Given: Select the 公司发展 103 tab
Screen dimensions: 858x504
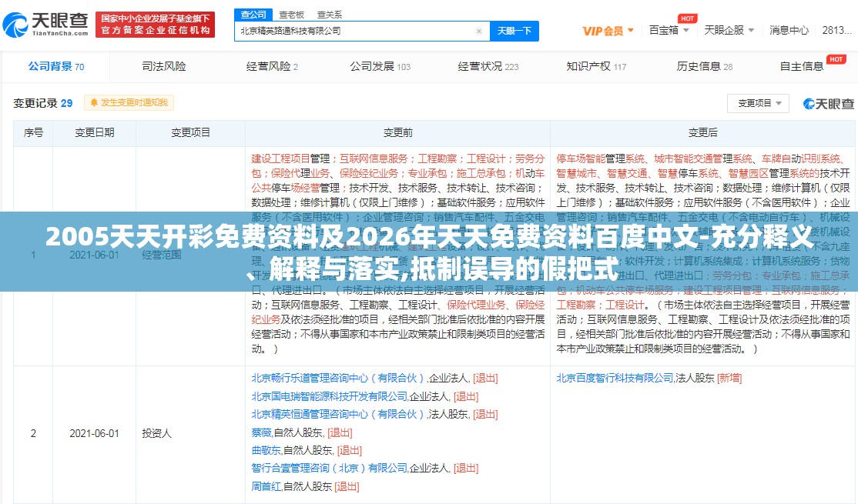Looking at the screenshot, I should (x=380, y=67).
